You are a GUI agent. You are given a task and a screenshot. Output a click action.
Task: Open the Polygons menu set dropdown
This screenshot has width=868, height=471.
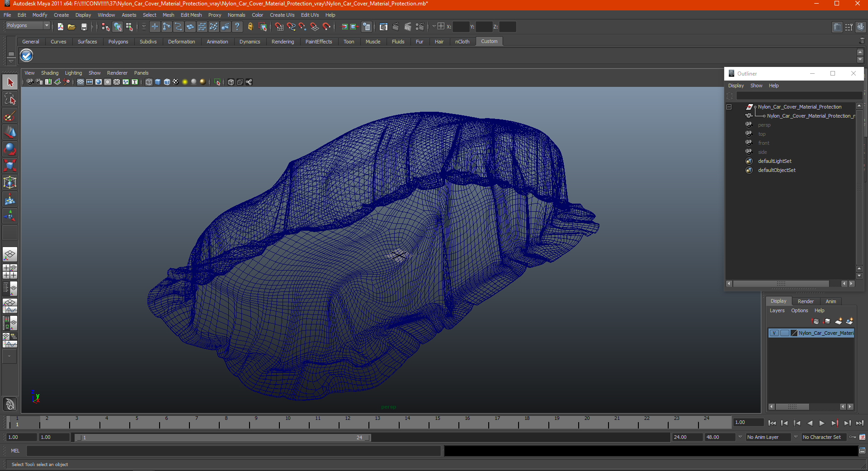pos(27,26)
